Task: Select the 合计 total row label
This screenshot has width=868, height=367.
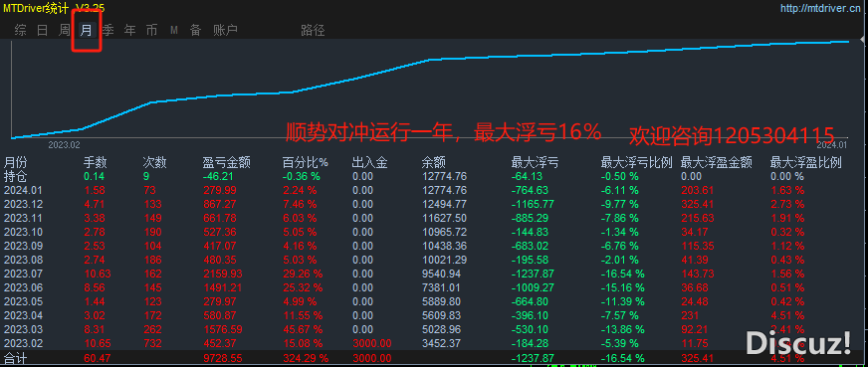Action: (15, 358)
